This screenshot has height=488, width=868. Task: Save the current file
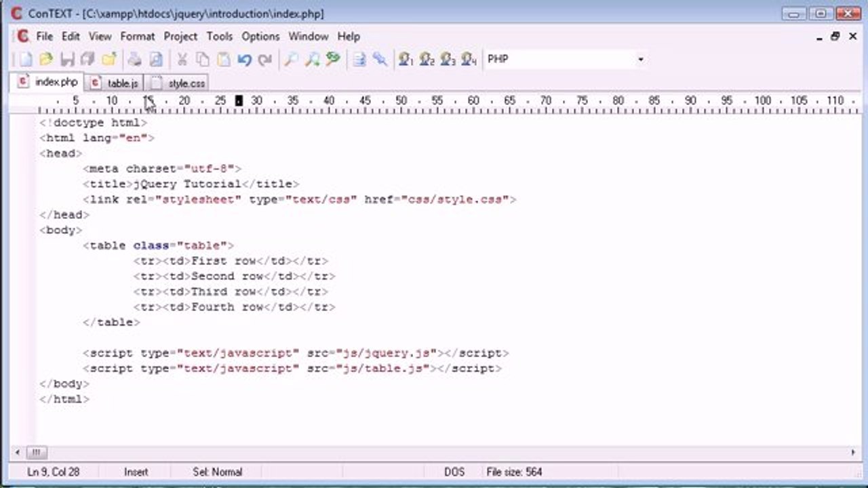(67, 60)
